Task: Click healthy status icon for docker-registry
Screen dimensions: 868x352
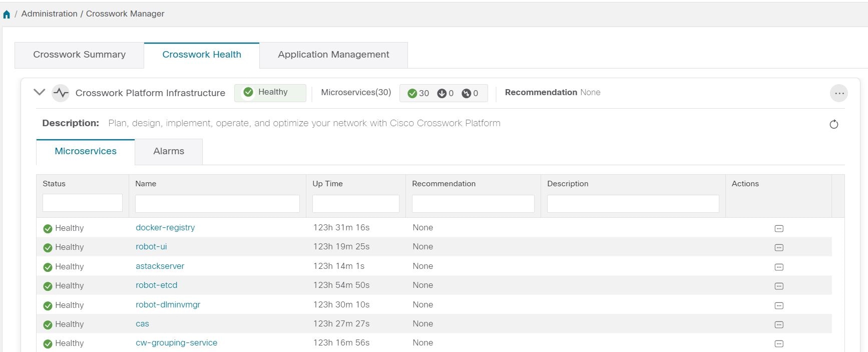Action: tap(48, 229)
